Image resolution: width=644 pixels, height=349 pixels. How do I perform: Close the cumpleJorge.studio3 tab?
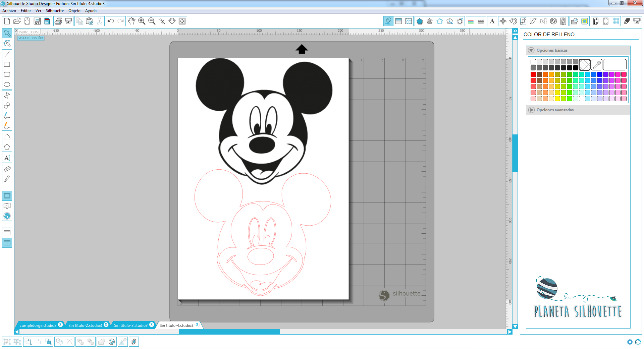(60, 325)
